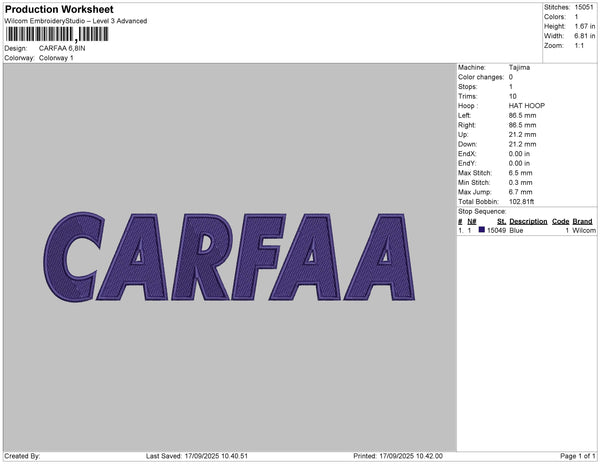Click the Total Bobbin value '102.81ft'
Screen dimensions: 600x464
[522, 202]
